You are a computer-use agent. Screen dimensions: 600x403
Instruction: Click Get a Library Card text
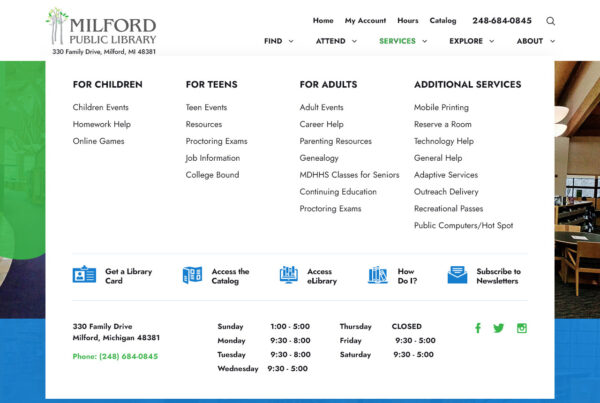(x=129, y=276)
